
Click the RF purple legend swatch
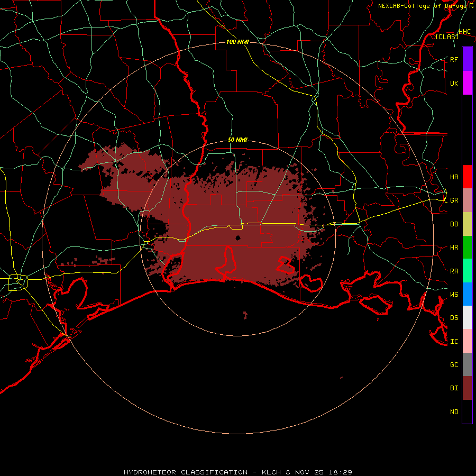(x=467, y=59)
